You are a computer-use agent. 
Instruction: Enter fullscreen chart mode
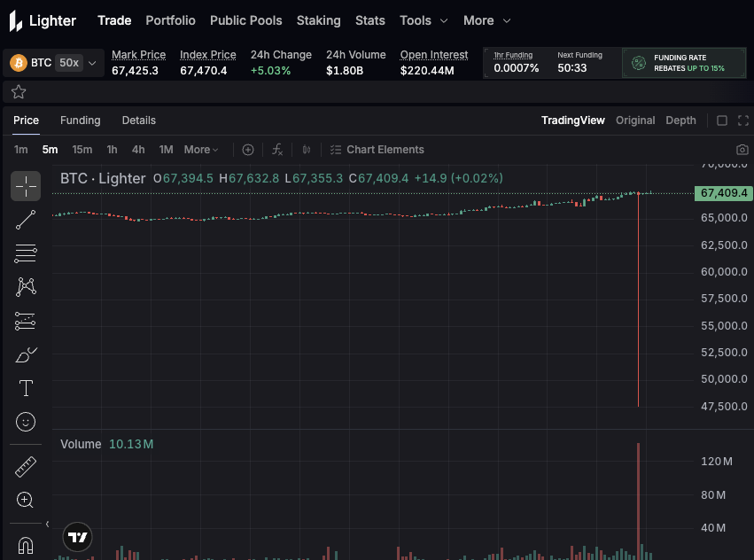(743, 121)
